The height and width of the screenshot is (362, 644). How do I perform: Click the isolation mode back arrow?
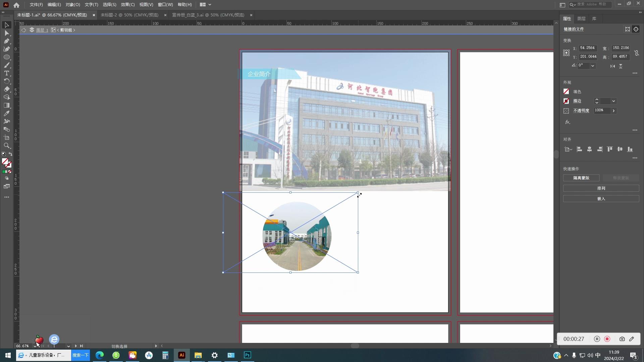pyautogui.click(x=23, y=30)
